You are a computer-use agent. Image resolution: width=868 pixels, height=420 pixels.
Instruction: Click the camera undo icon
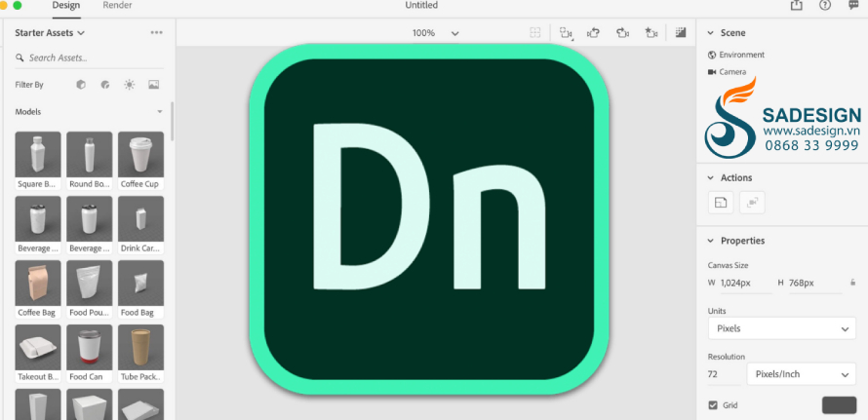click(593, 33)
